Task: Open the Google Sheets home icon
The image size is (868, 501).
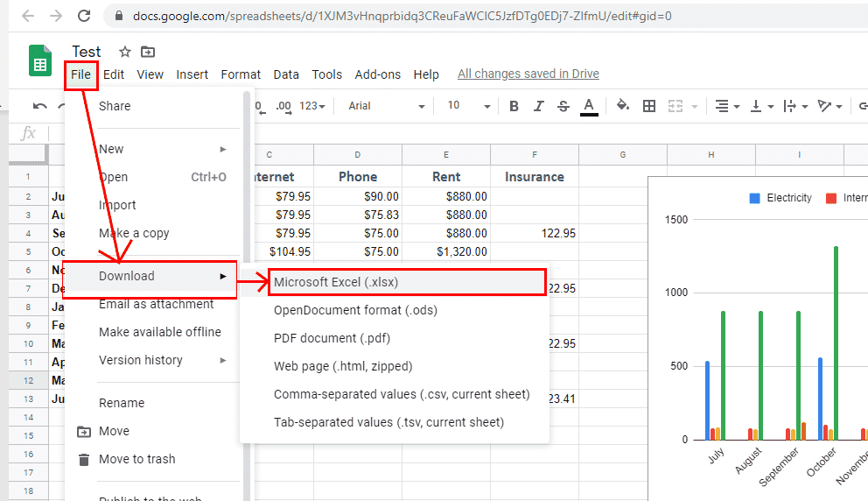Action: [40, 60]
